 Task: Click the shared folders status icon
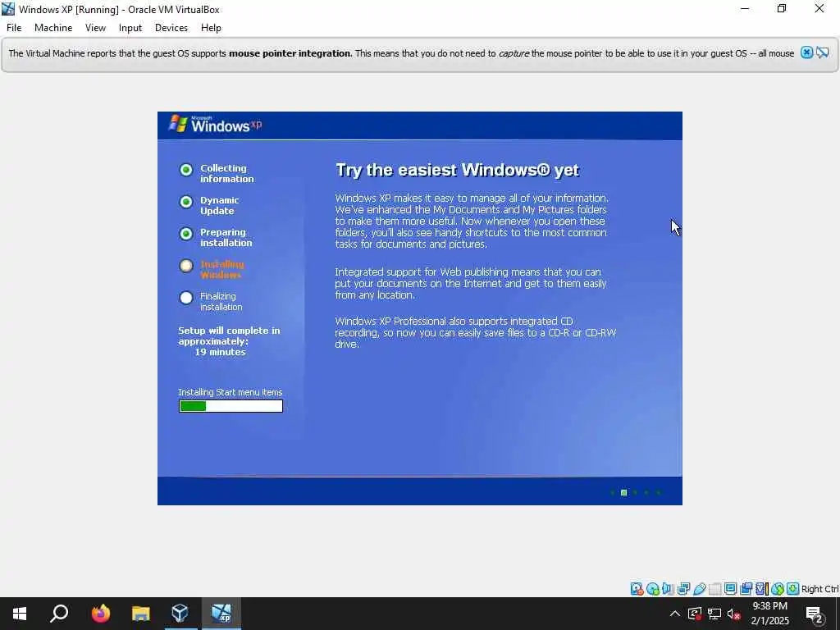pos(714,589)
